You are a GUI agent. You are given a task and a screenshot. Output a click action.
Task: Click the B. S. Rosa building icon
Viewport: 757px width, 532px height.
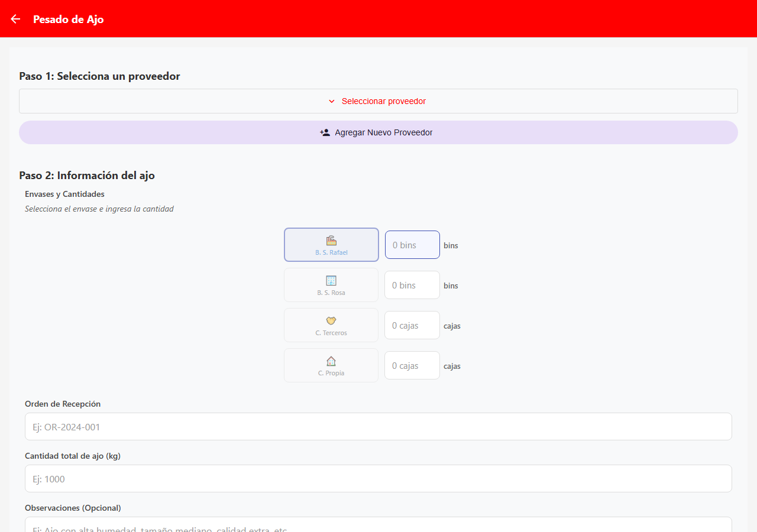[331, 280]
